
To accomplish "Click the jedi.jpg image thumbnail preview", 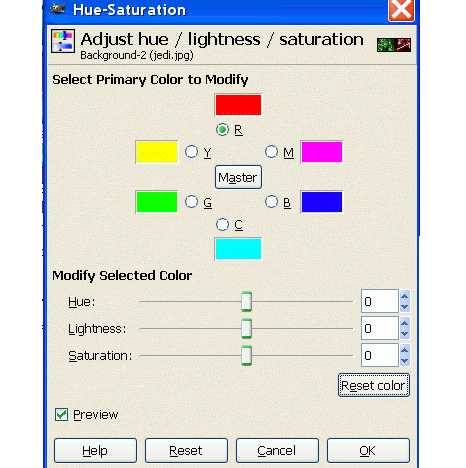I will point(394,45).
